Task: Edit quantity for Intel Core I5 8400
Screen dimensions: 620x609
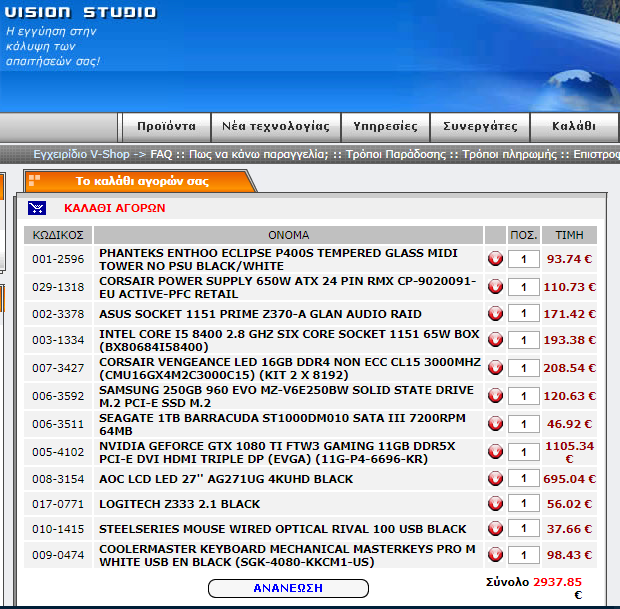Action: pos(524,340)
